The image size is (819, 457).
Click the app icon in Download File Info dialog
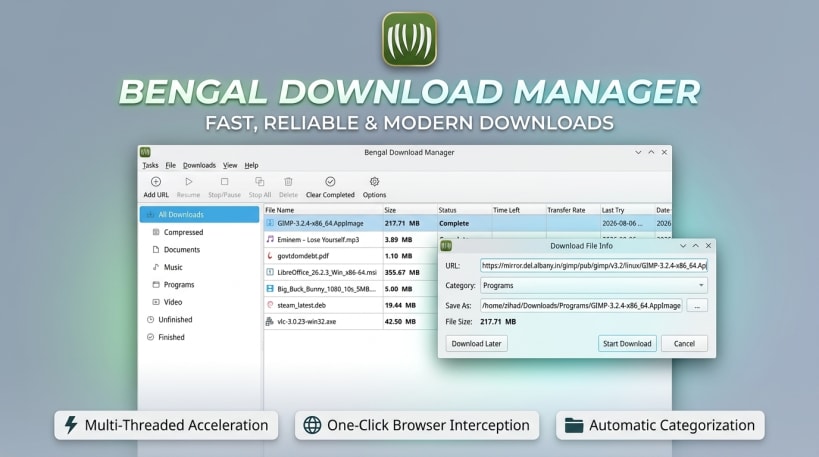point(446,245)
